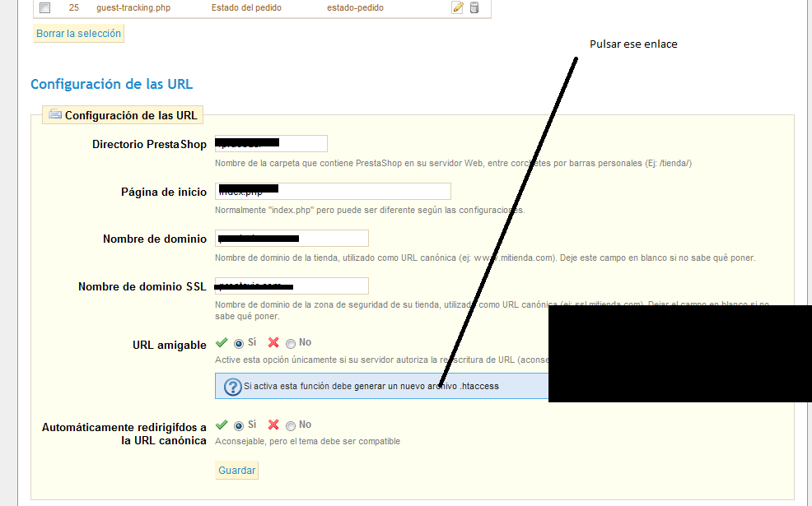Focus the Directorio PrestaShop text field

[x=271, y=144]
